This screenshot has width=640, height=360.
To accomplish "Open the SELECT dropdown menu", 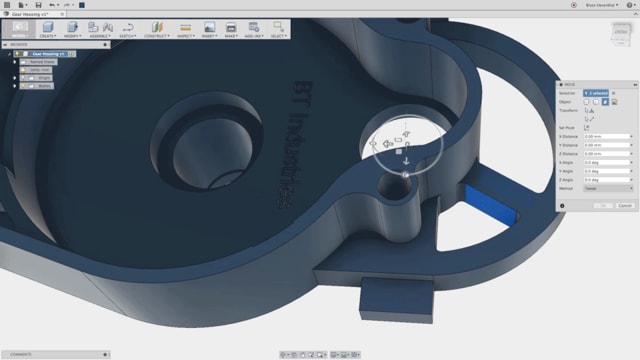I will [x=279, y=36].
